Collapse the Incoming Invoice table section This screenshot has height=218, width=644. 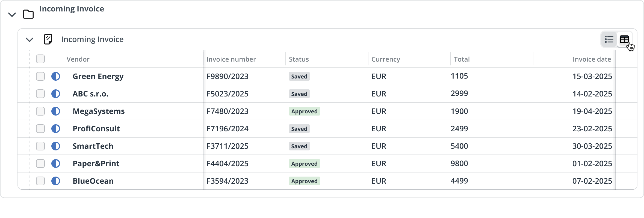[x=29, y=40]
